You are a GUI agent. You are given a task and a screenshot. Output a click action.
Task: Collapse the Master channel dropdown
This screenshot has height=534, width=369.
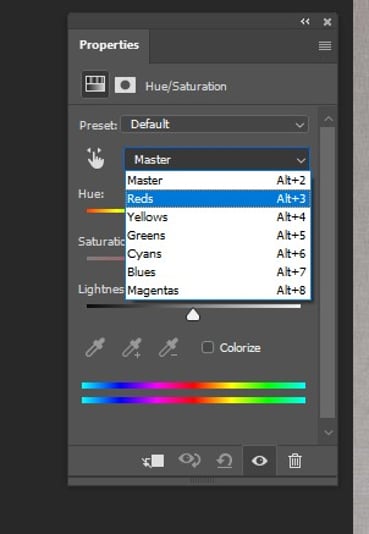click(x=218, y=159)
